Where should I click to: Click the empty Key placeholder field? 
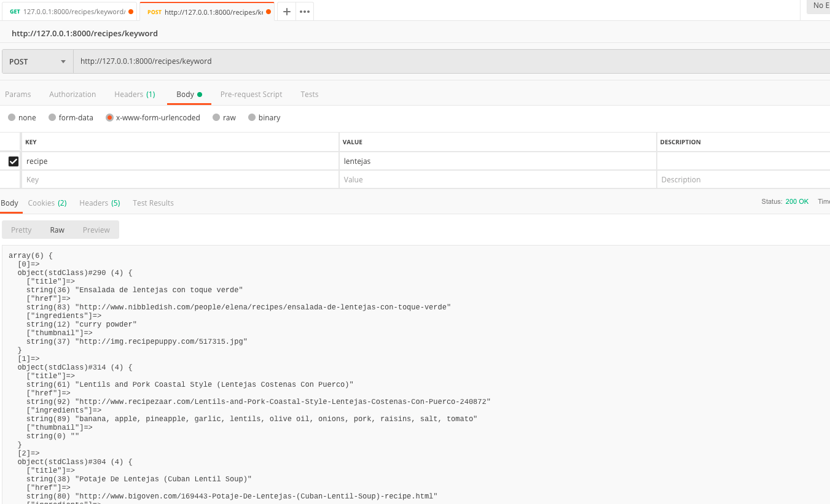point(180,180)
